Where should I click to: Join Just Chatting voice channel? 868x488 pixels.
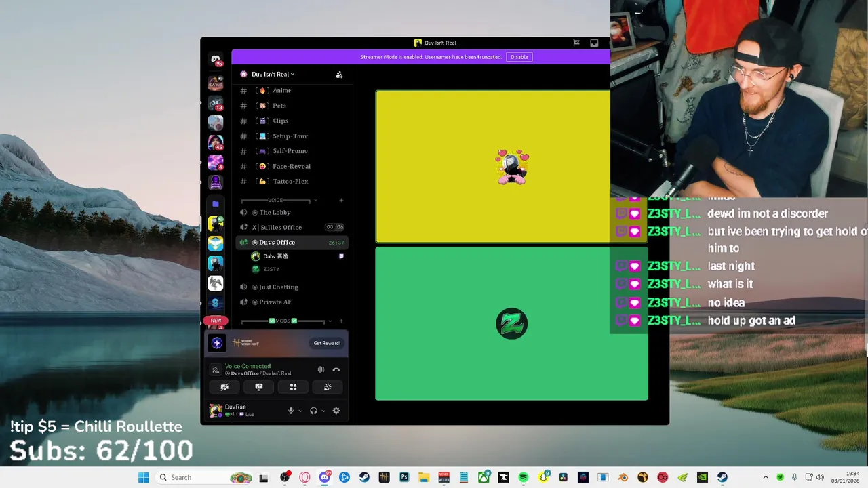click(292, 287)
